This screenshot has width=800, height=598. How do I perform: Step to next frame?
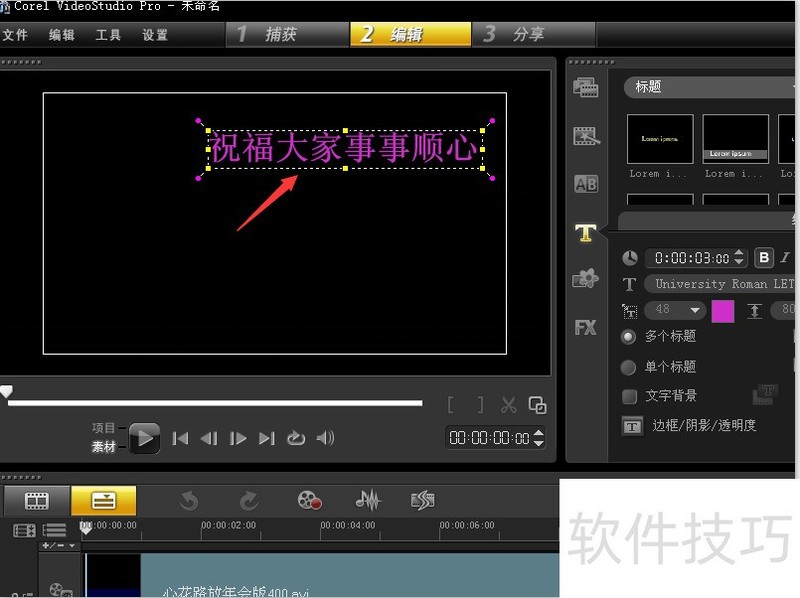point(238,438)
